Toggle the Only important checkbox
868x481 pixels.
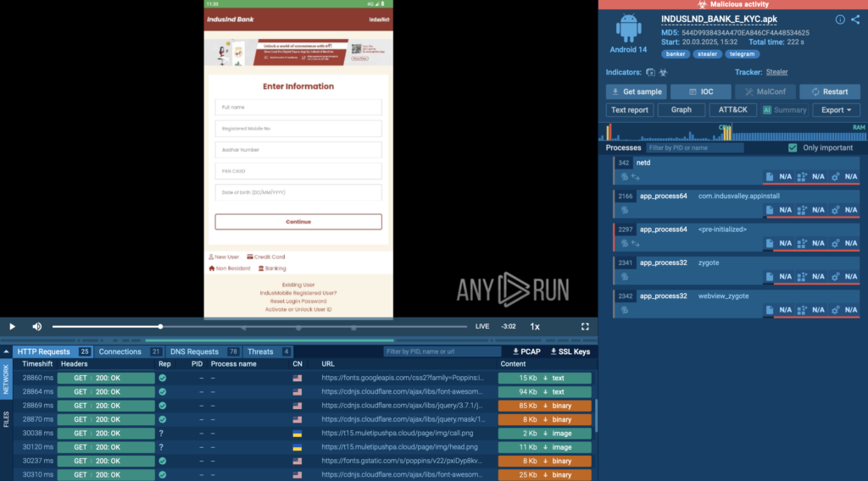pos(793,147)
